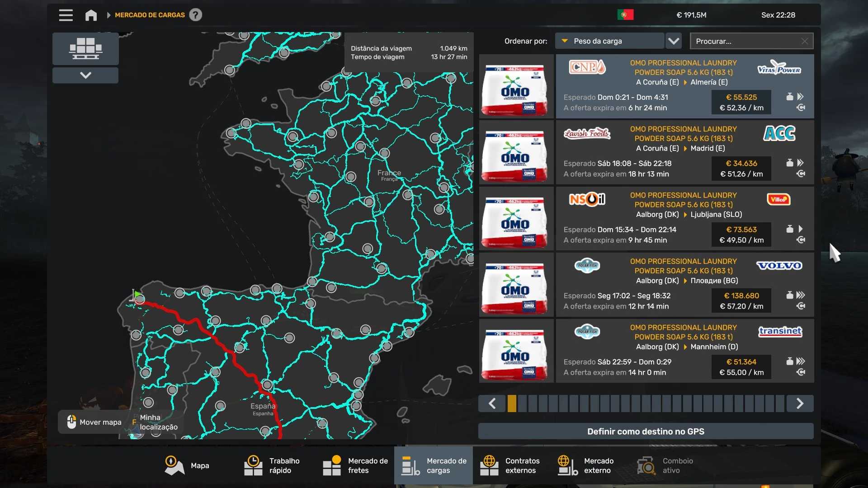Click weight icon on Madrid offer
868x488 pixels.
coord(789,163)
